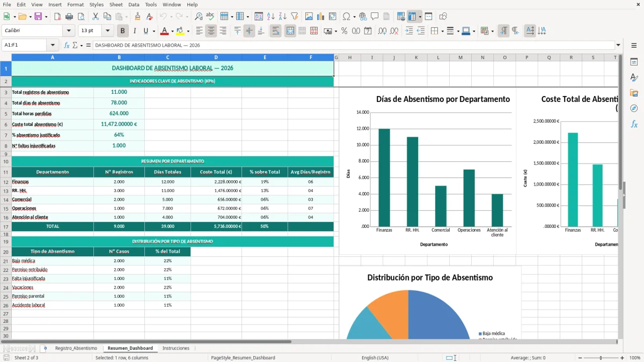The height and width of the screenshot is (362, 644).
Task: Open the Underline style dropdown arrow
Action: [153, 31]
